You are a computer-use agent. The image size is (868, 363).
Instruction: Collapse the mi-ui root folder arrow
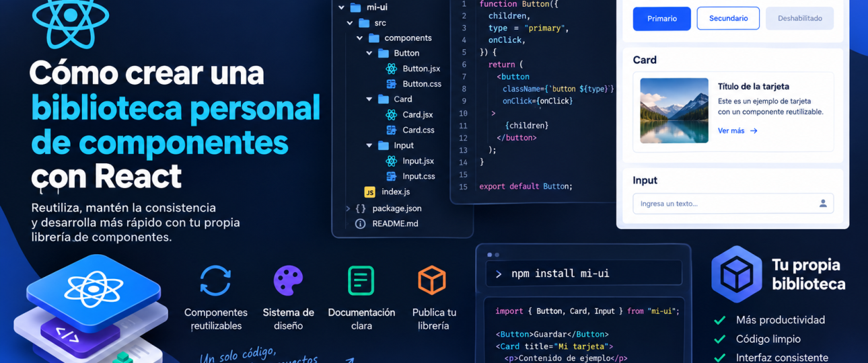[341, 7]
